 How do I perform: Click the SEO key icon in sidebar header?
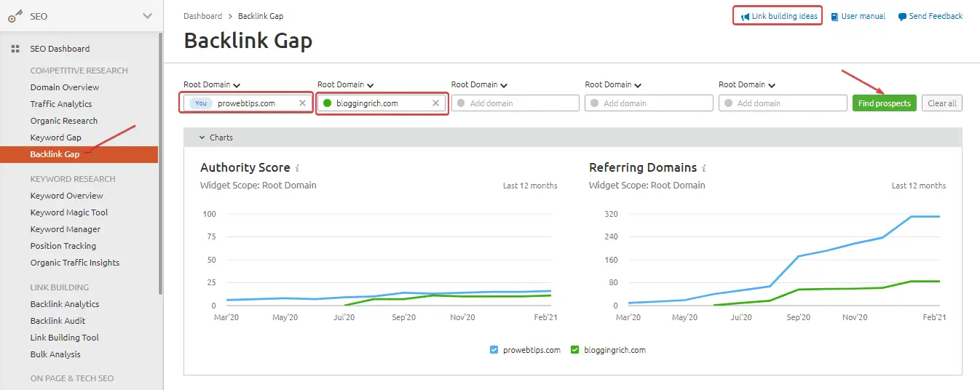(15, 16)
